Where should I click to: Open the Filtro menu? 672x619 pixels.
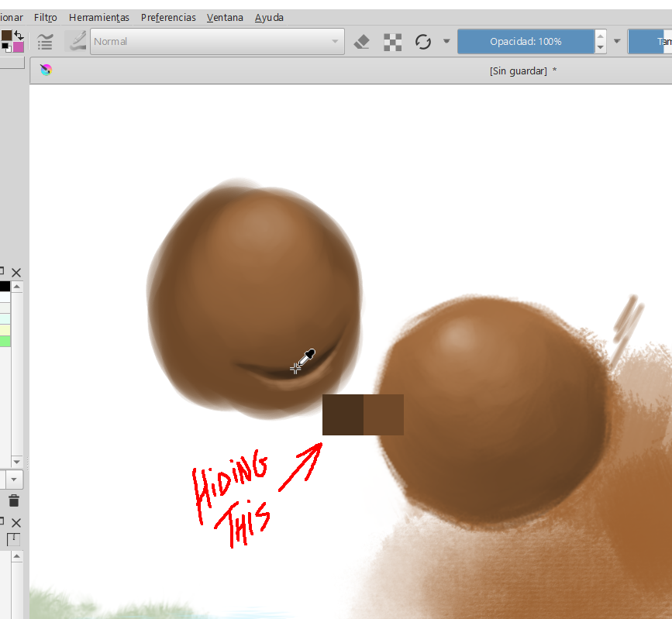tap(45, 17)
